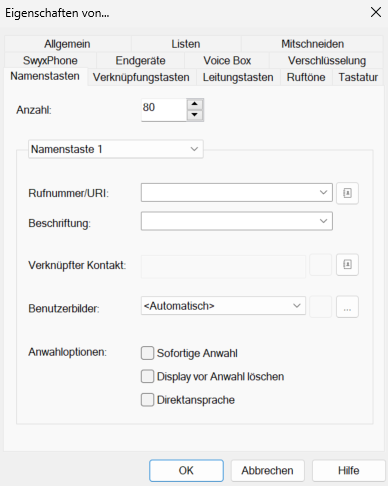388x486 pixels.
Task: Confirm with the OK button
Action: click(186, 471)
